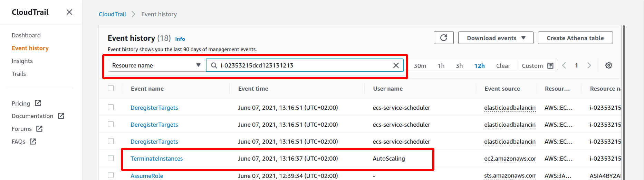644x180 pixels.
Task: Select all events with header checkbox
Action: pyautogui.click(x=110, y=88)
